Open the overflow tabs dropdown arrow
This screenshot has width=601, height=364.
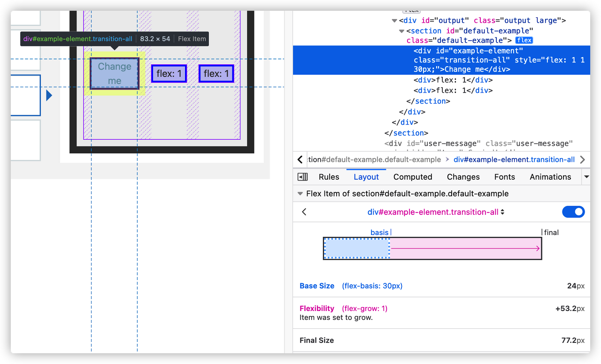pyautogui.click(x=586, y=177)
